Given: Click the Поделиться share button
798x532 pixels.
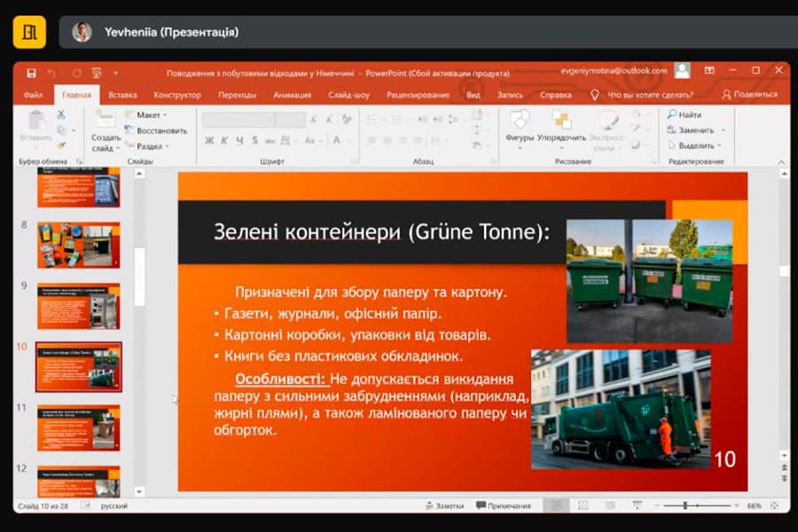Looking at the screenshot, I should click(749, 95).
